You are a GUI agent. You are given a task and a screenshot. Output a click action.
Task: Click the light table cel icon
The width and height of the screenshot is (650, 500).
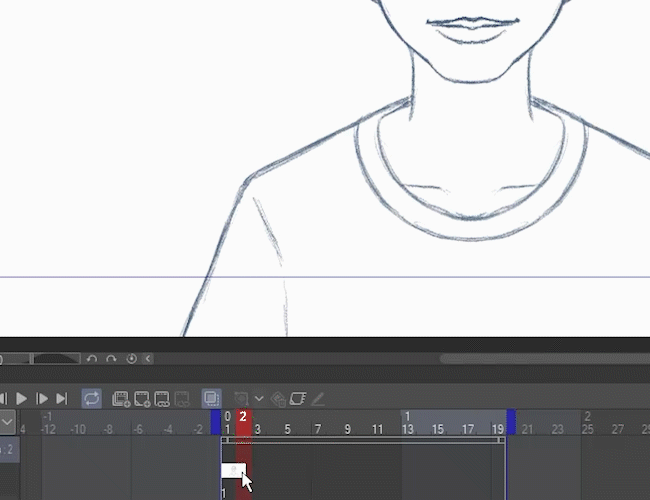(x=298, y=399)
